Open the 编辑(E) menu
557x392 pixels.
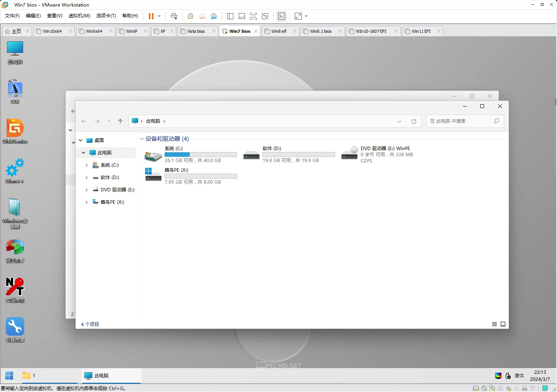[x=33, y=16]
